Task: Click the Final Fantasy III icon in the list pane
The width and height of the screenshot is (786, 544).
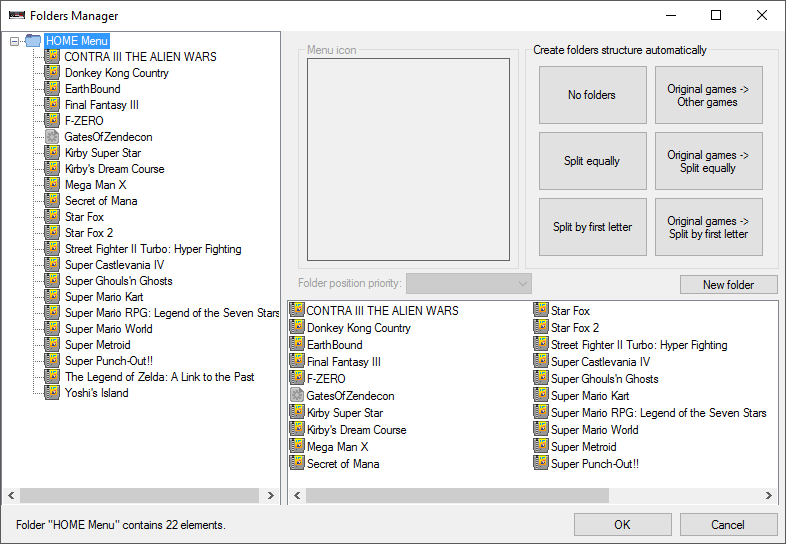Action: tap(297, 361)
